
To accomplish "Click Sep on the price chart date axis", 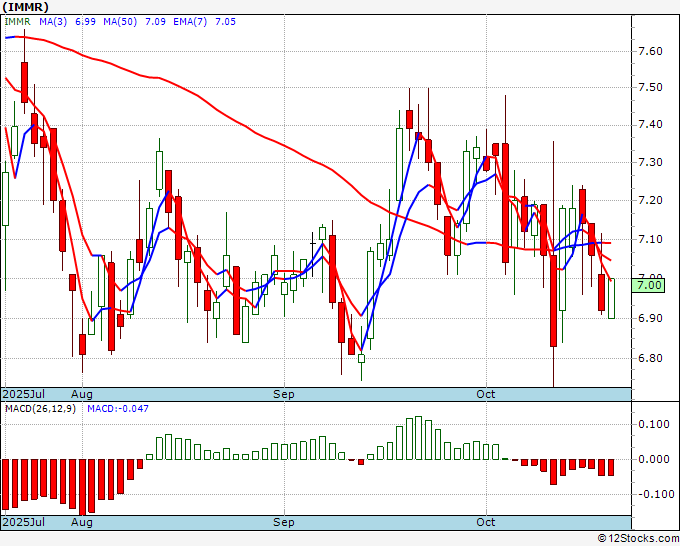I will [284, 394].
